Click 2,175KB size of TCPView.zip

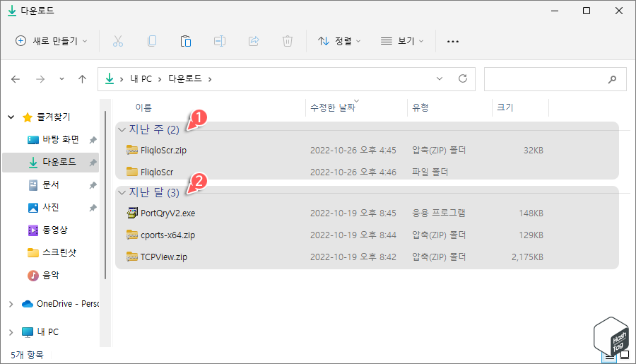point(527,257)
